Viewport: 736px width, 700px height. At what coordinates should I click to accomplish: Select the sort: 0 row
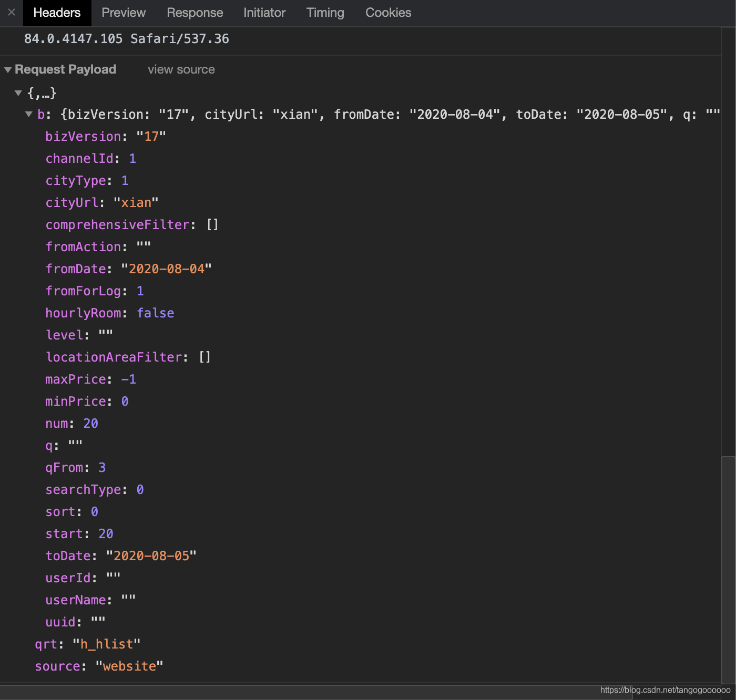[72, 512]
